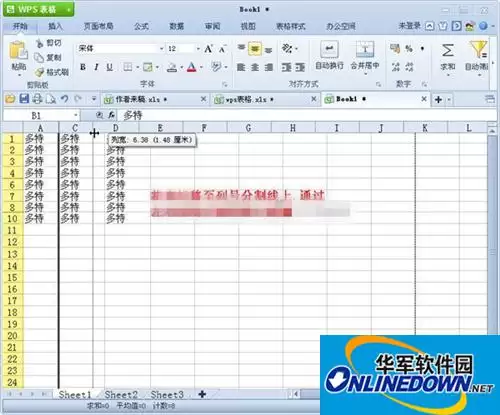The width and height of the screenshot is (500, 415).
Task: Click the increase decimal places icon
Action: point(396,67)
